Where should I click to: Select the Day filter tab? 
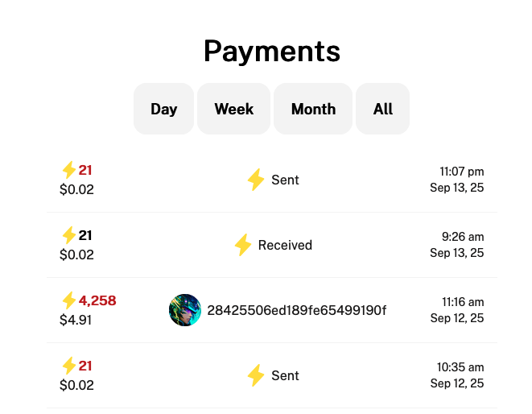click(x=163, y=109)
